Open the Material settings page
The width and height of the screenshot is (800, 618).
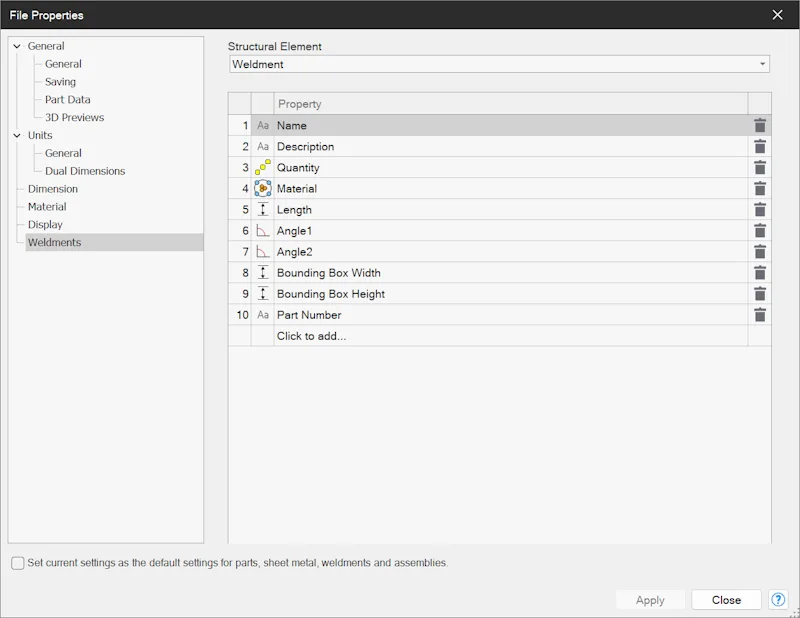click(x=47, y=207)
